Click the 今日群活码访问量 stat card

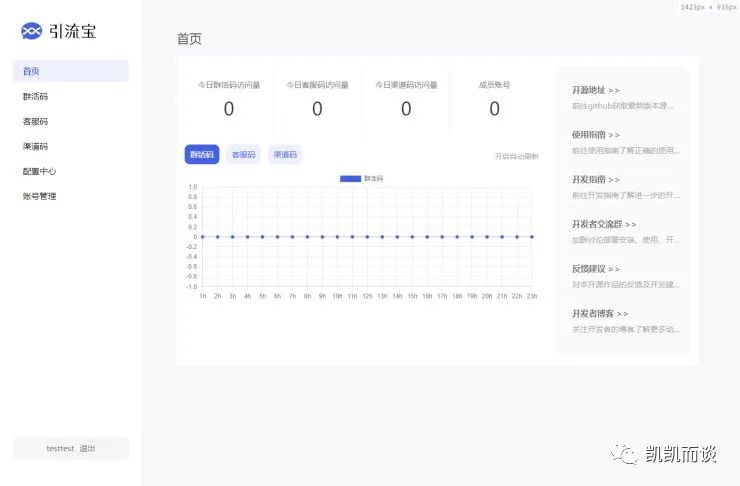229,100
